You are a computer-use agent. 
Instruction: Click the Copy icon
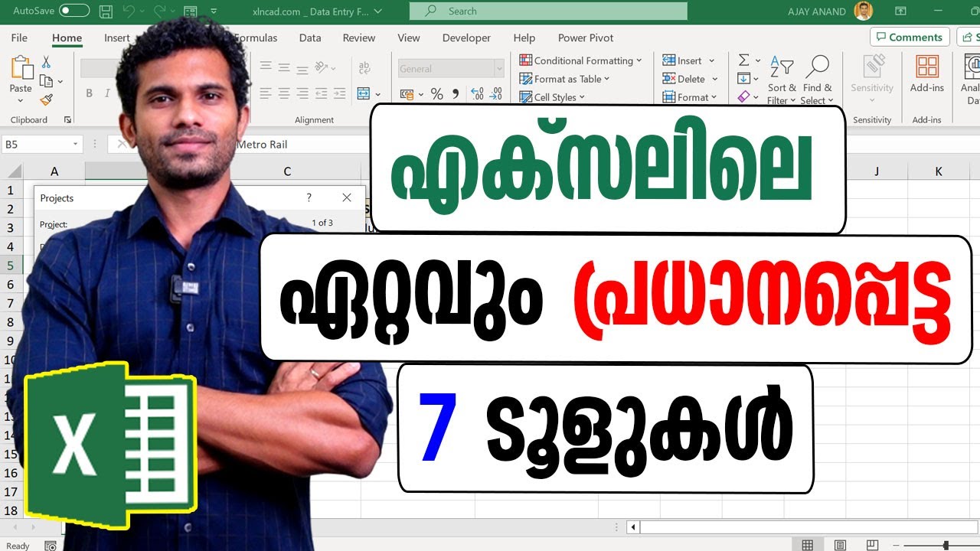46,80
